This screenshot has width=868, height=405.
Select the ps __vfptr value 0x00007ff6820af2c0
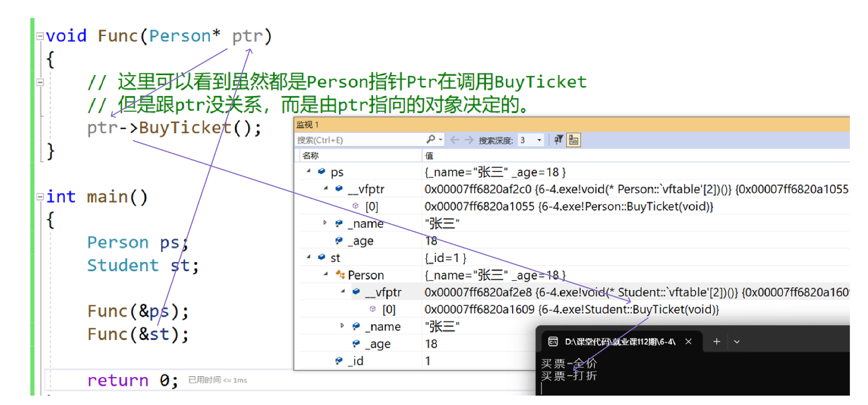[478, 189]
